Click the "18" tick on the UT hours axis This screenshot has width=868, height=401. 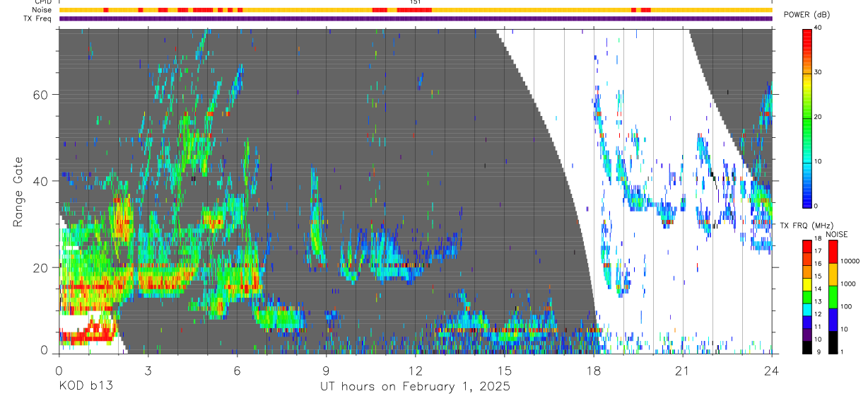[x=593, y=370]
